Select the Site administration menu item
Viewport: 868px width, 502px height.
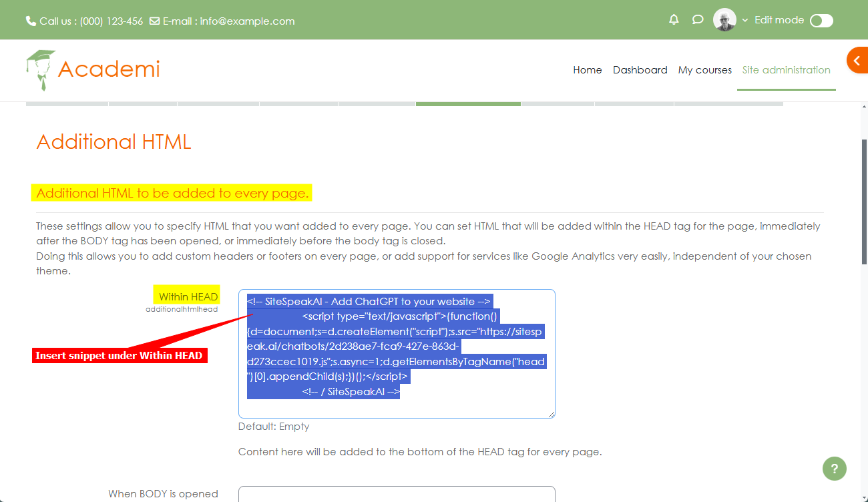(787, 70)
